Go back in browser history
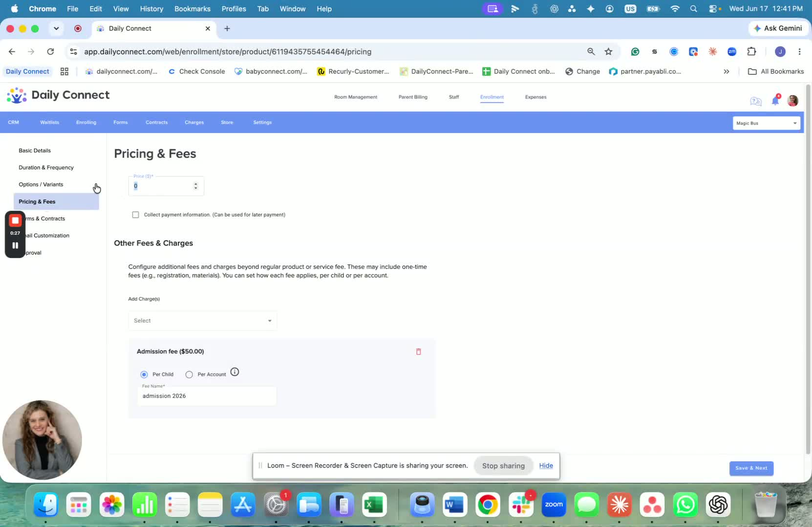 (x=12, y=51)
